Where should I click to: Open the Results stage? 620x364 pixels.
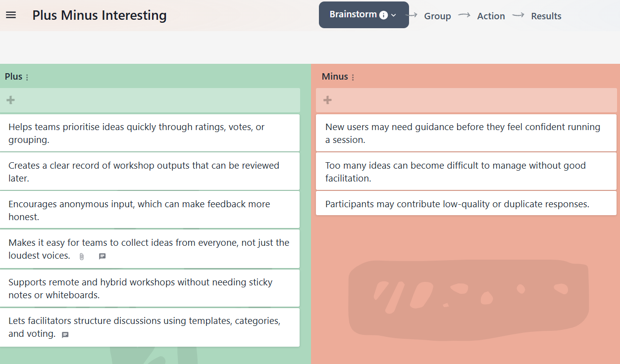coord(546,16)
